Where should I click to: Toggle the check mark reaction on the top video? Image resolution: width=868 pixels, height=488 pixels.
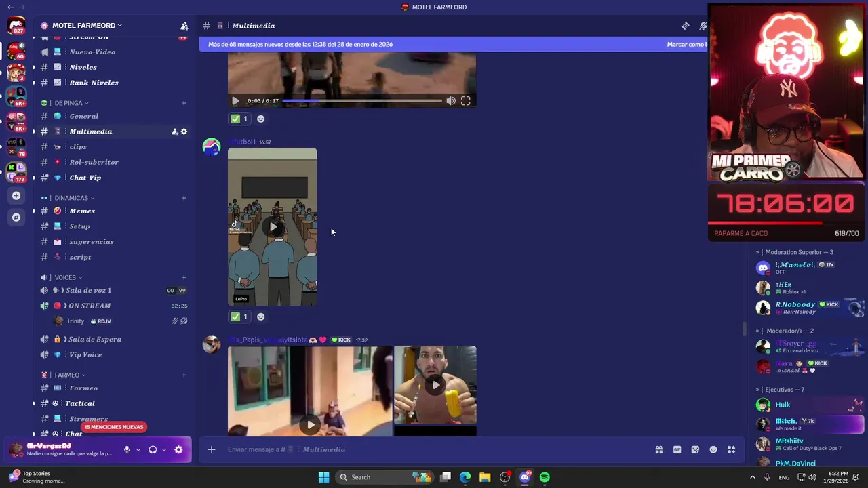[x=239, y=119]
